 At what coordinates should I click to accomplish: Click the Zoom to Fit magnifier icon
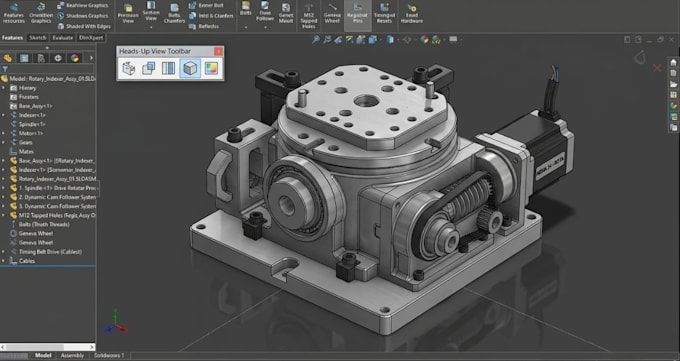pos(316,40)
